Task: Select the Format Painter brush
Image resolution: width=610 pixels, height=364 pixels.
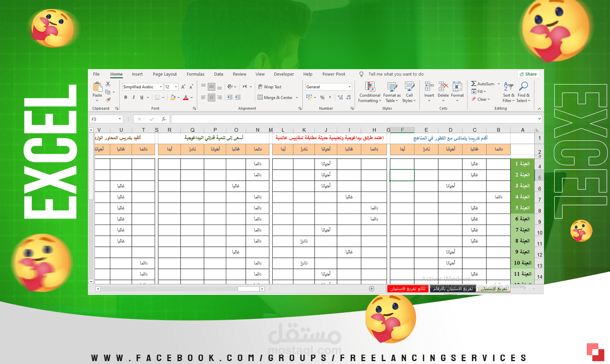Action: click(108, 100)
